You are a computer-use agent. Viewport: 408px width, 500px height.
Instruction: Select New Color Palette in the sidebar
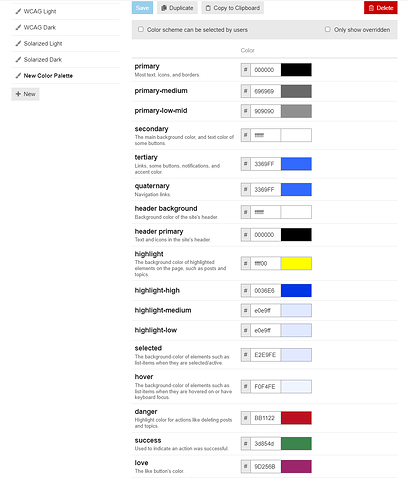48,76
